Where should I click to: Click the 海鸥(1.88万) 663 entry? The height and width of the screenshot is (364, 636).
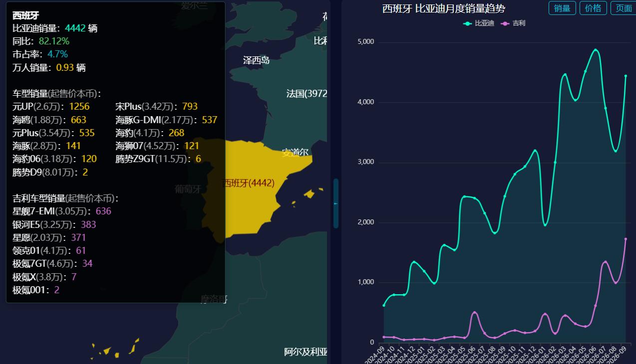[x=49, y=120]
